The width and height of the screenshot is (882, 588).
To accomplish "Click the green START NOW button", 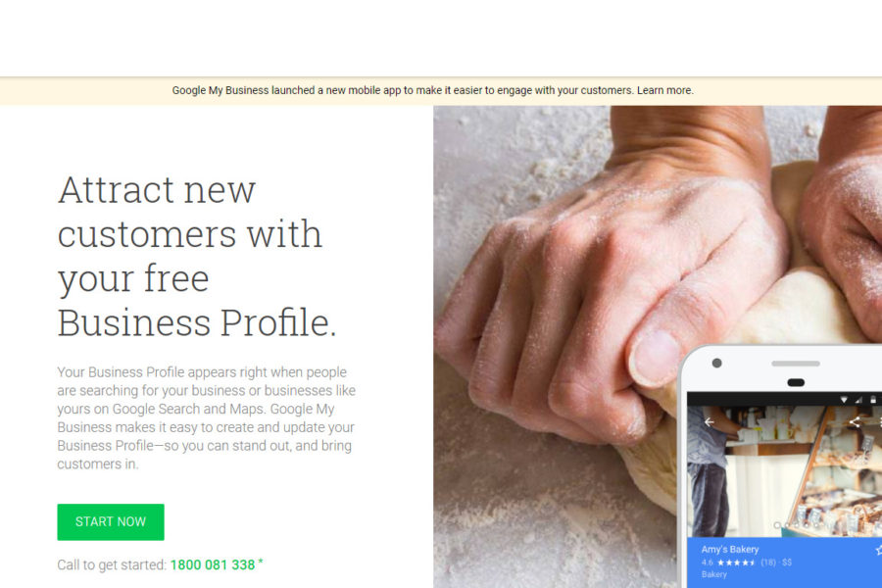I will (111, 522).
